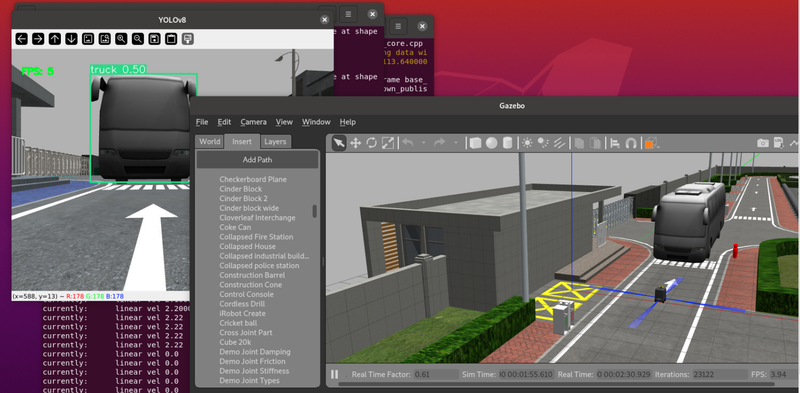Select Collapsed Fire Station model
Screen dimensions: 800x393
(256, 237)
